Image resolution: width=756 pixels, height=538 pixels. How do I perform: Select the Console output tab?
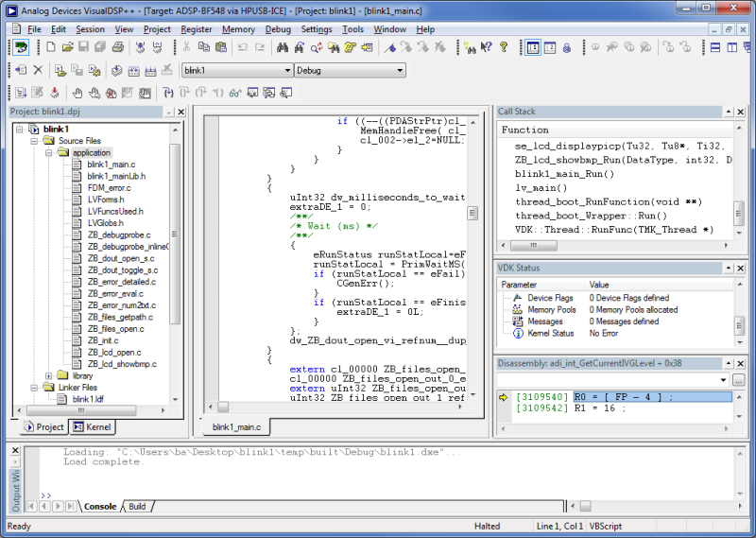pos(100,506)
